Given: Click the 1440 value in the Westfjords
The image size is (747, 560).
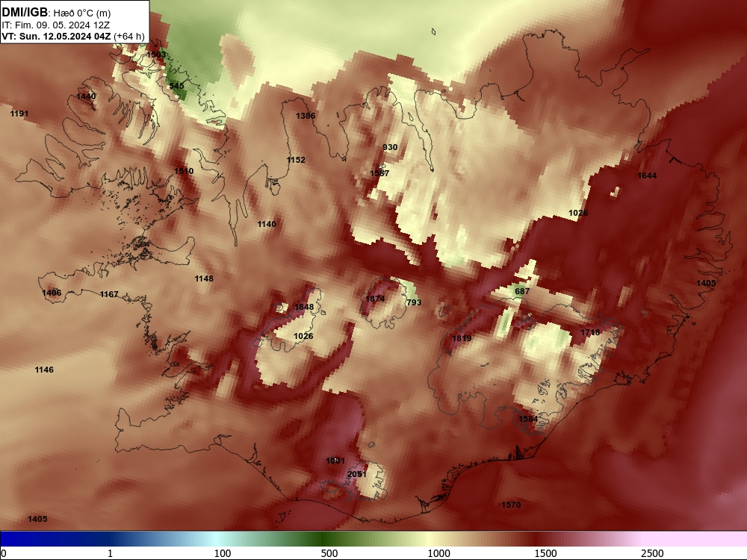Looking at the screenshot, I should coord(86,96).
